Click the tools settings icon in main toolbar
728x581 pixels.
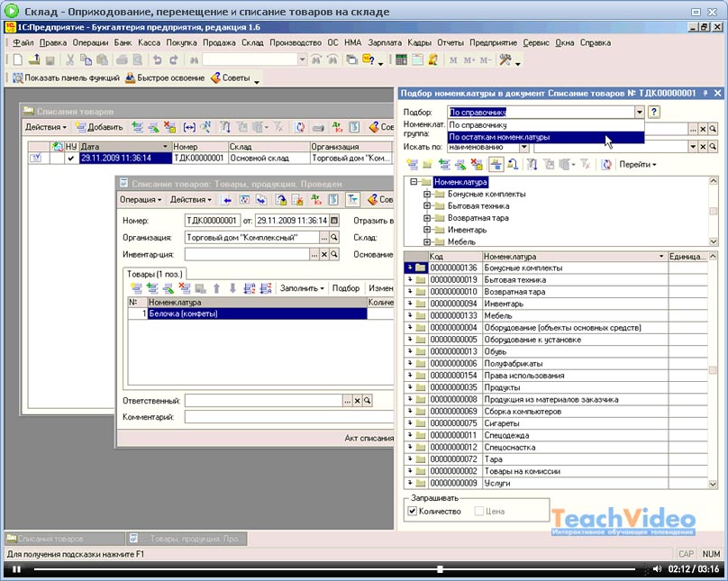tap(505, 59)
